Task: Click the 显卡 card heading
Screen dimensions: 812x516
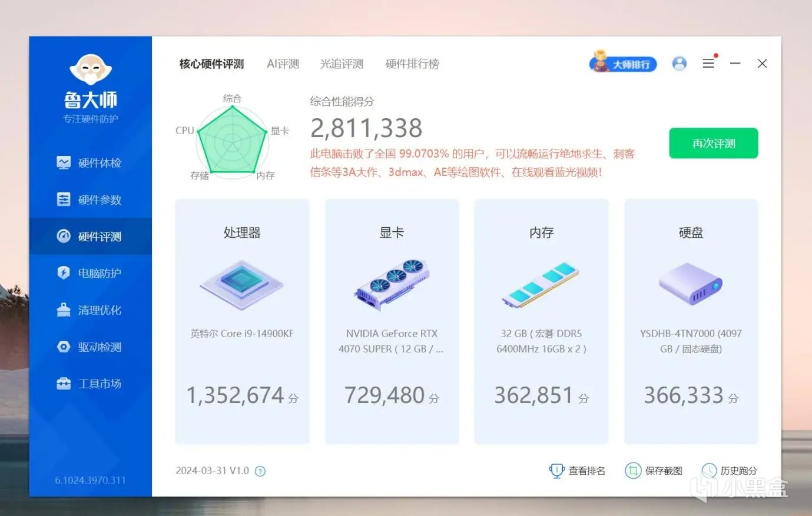Action: pyautogui.click(x=392, y=232)
